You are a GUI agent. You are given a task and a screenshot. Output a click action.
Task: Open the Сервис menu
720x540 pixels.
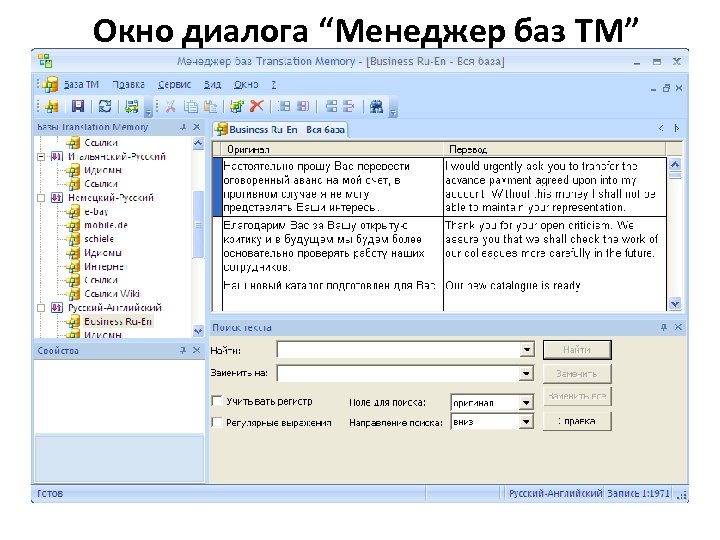point(174,84)
